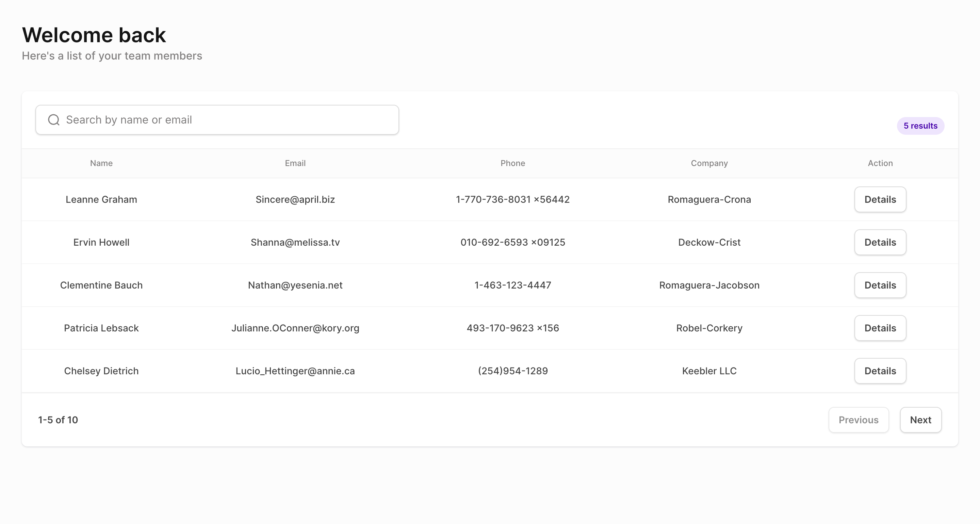Click company Keebler LLC
The height and width of the screenshot is (524, 980).
[x=709, y=371]
